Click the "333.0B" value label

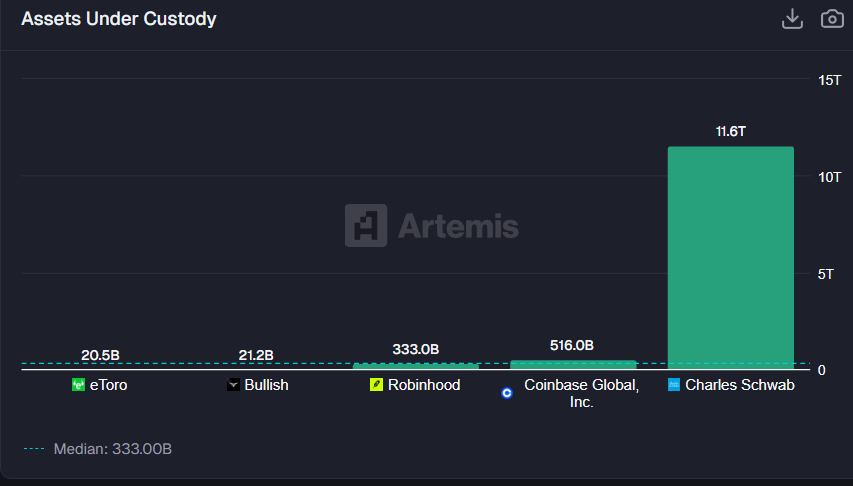[x=416, y=349]
